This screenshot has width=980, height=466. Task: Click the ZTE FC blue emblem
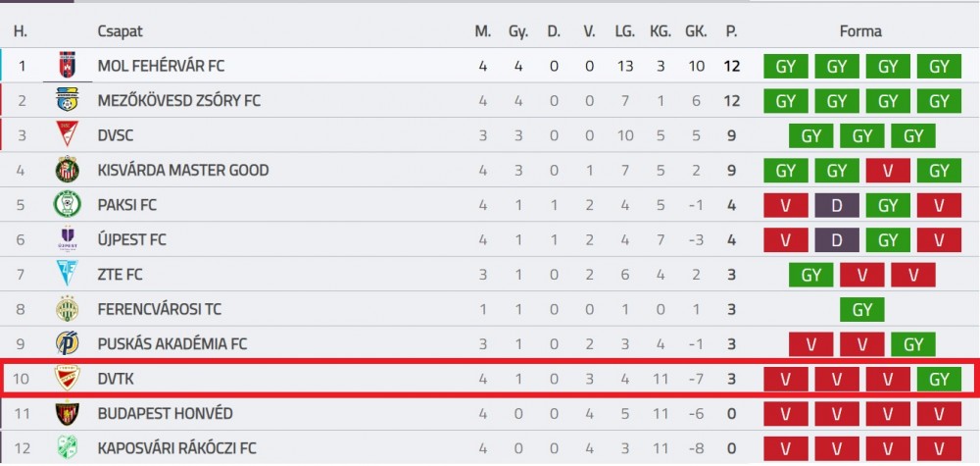pos(67,274)
